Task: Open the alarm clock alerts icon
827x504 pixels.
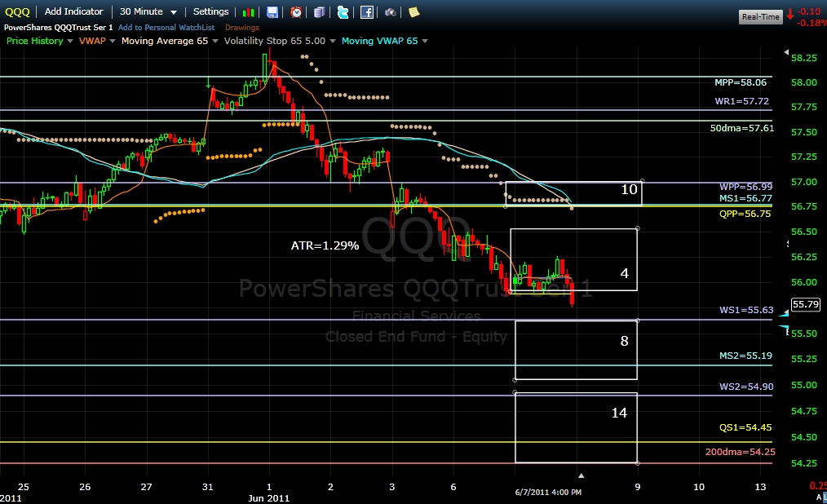Action: tap(296, 12)
